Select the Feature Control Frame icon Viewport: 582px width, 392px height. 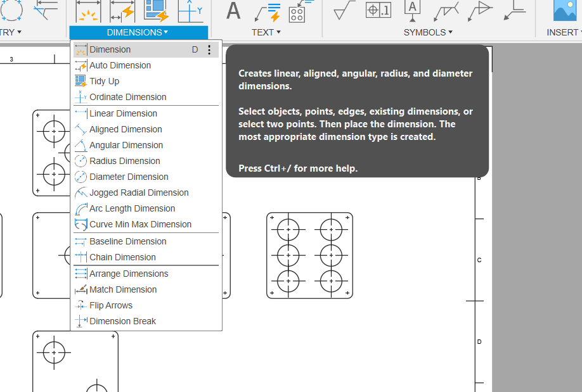pos(378,10)
